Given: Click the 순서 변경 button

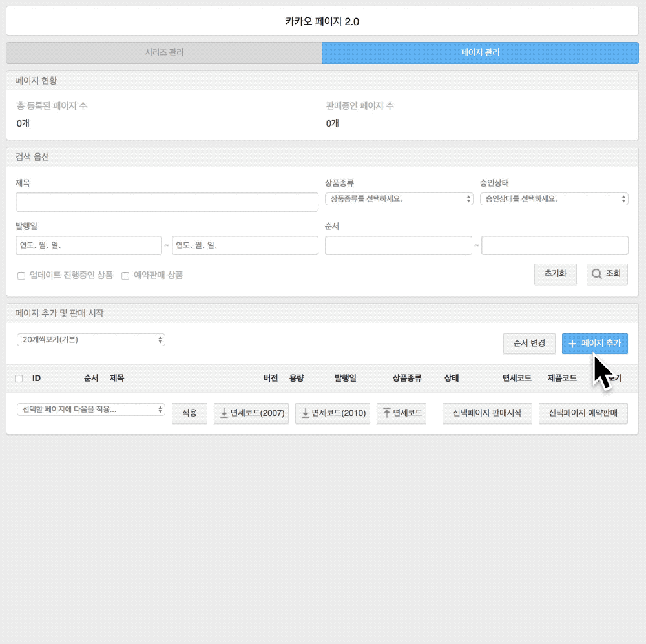Looking at the screenshot, I should click(529, 343).
